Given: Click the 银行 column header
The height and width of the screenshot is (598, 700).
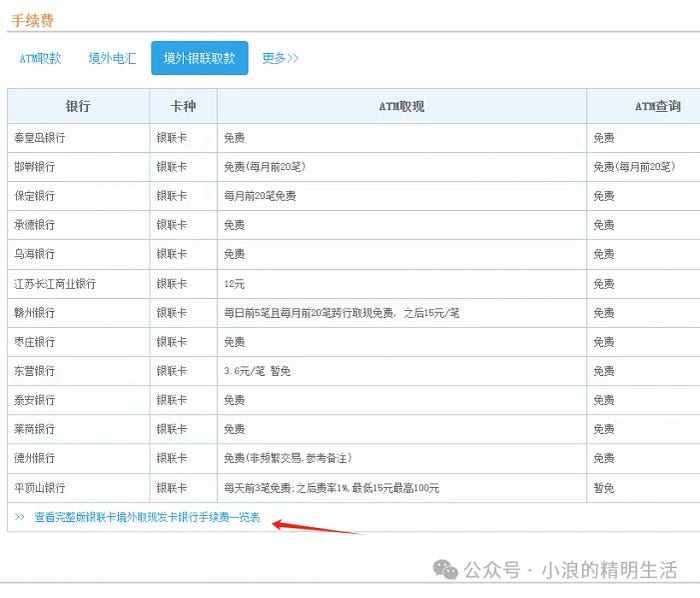Looking at the screenshot, I should 78,106.
